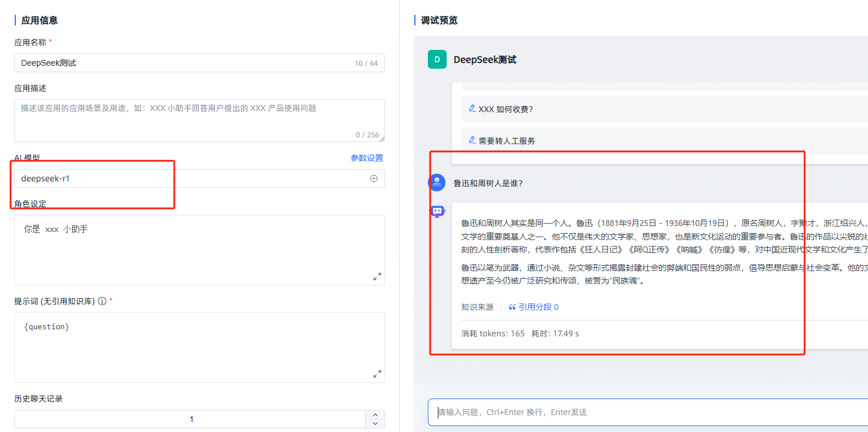Image resolution: width=868 pixels, height=432 pixels.
Task: Click the green D avatar of DeepSeek测试
Action: pos(437,59)
